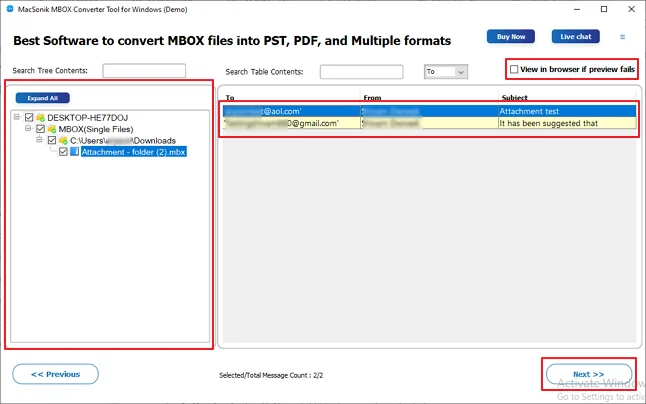Open the 'To' search field dropdown
The image size is (646, 404).
(x=461, y=72)
